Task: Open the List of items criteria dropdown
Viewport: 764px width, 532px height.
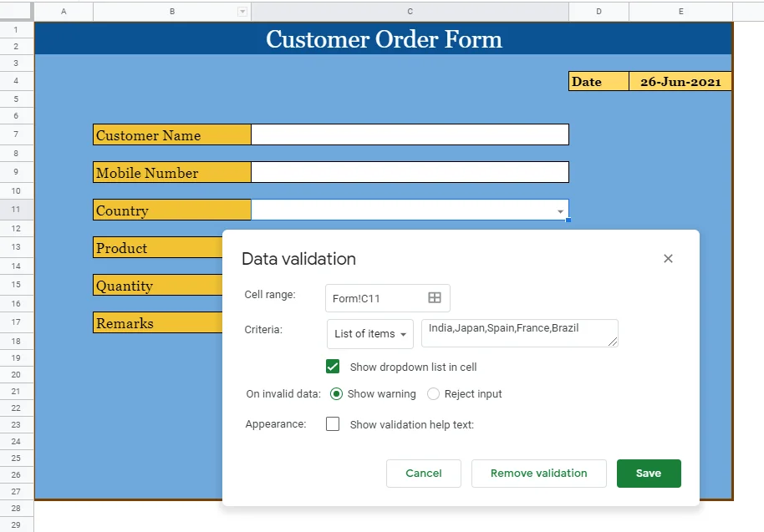Action: (x=370, y=334)
